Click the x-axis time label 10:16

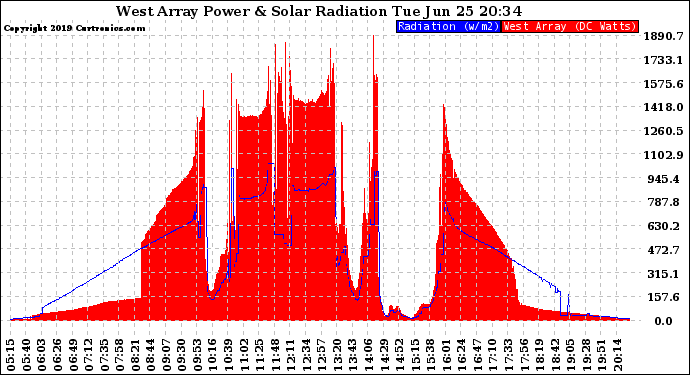tap(212, 355)
